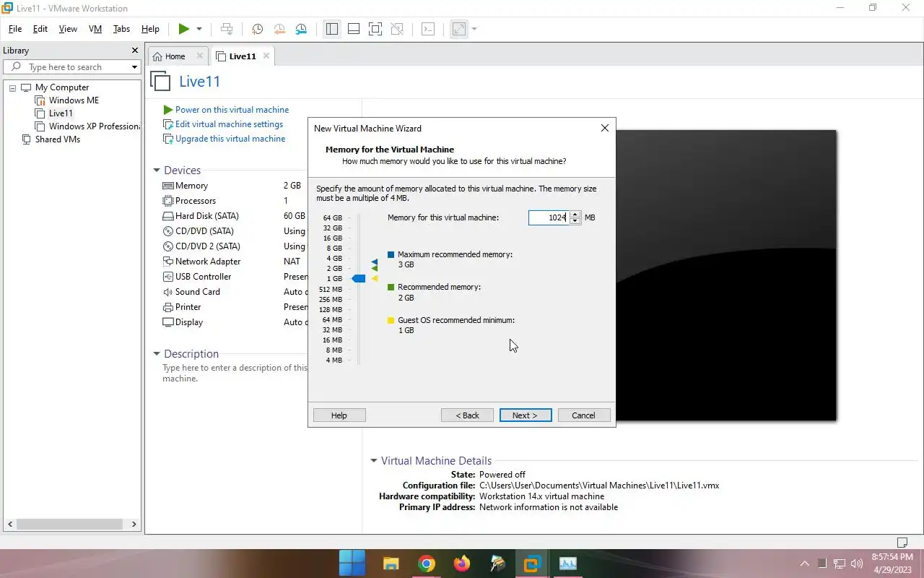
Task: Click the USB Controller device icon
Action: [168, 277]
